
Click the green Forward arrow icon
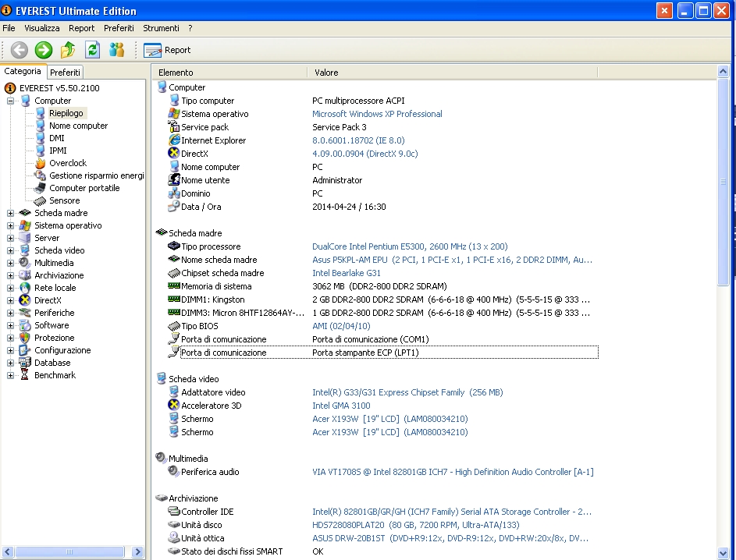click(x=44, y=50)
